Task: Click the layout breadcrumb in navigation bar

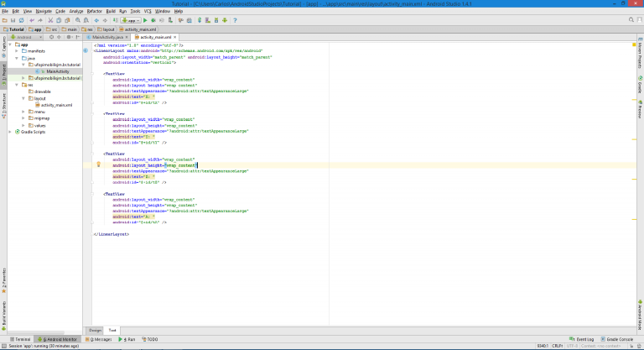Action: (x=109, y=29)
